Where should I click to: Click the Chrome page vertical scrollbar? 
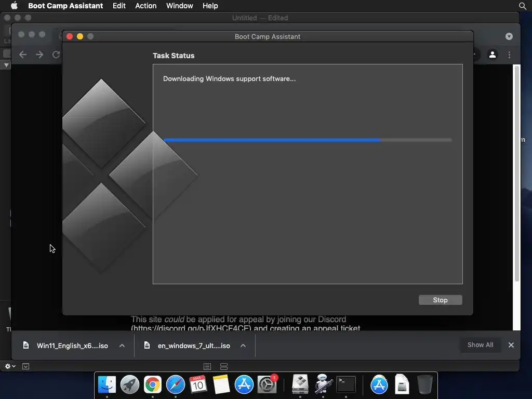pyautogui.click(x=517, y=174)
